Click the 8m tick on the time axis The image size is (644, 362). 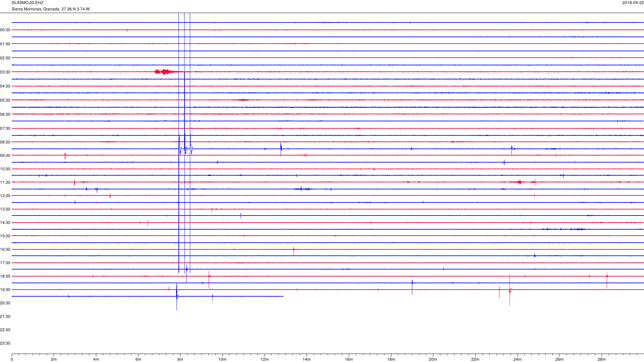pos(180,359)
